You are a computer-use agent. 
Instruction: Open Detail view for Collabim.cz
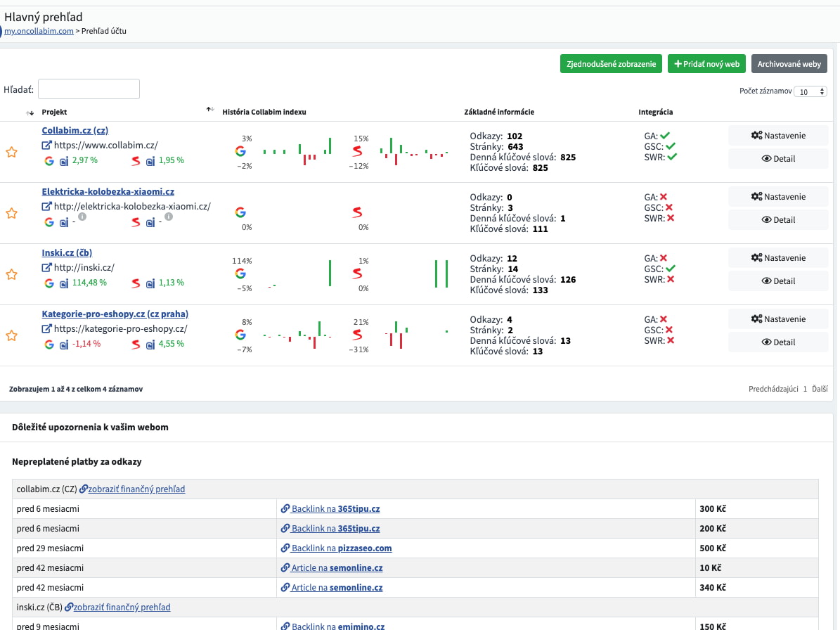pos(778,159)
